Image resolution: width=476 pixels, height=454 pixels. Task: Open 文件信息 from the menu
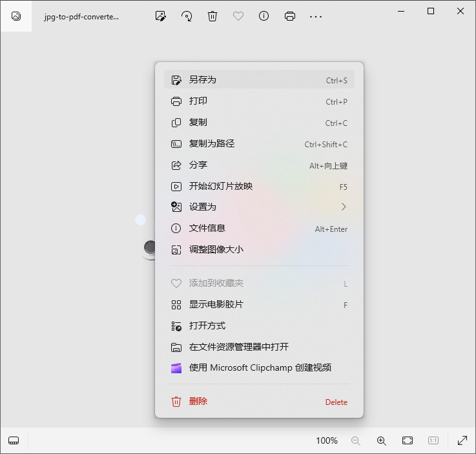click(259, 228)
